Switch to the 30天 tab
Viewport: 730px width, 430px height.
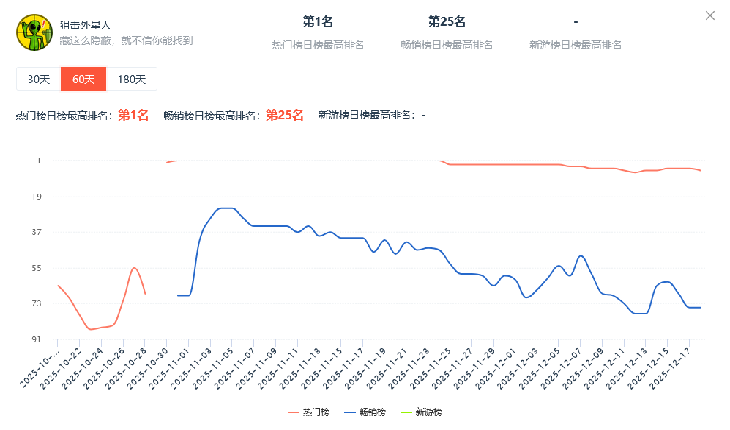pos(39,79)
